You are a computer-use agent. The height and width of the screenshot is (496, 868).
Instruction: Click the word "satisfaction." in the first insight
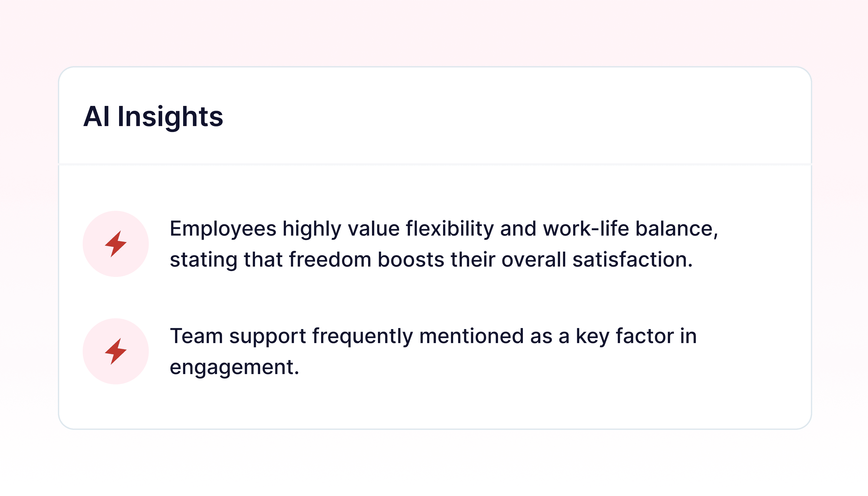coord(633,259)
